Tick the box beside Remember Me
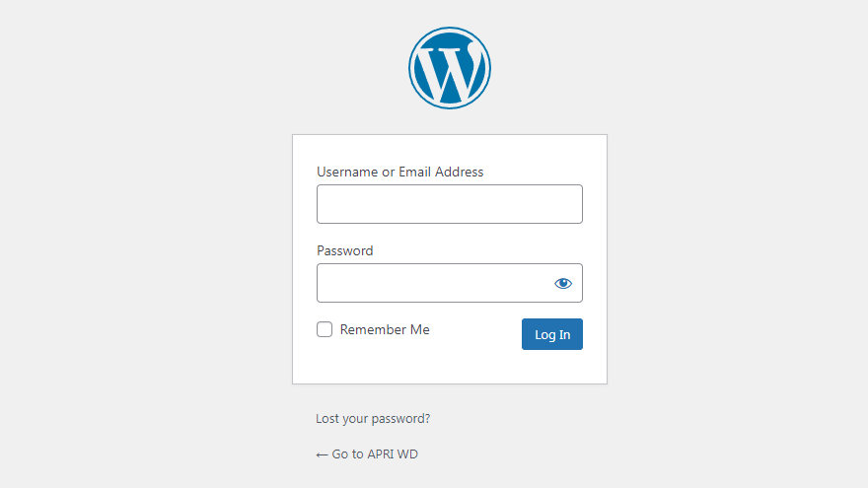Viewport: 868px width, 488px height. point(325,329)
